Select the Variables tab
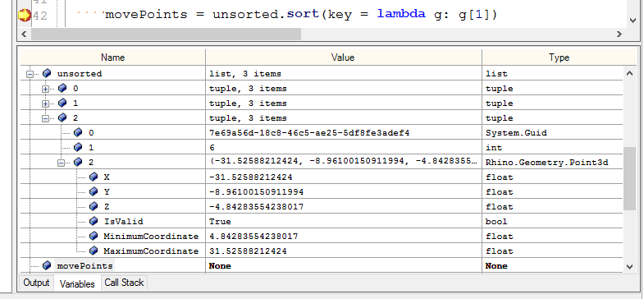The image size is (644, 299). pos(77,283)
